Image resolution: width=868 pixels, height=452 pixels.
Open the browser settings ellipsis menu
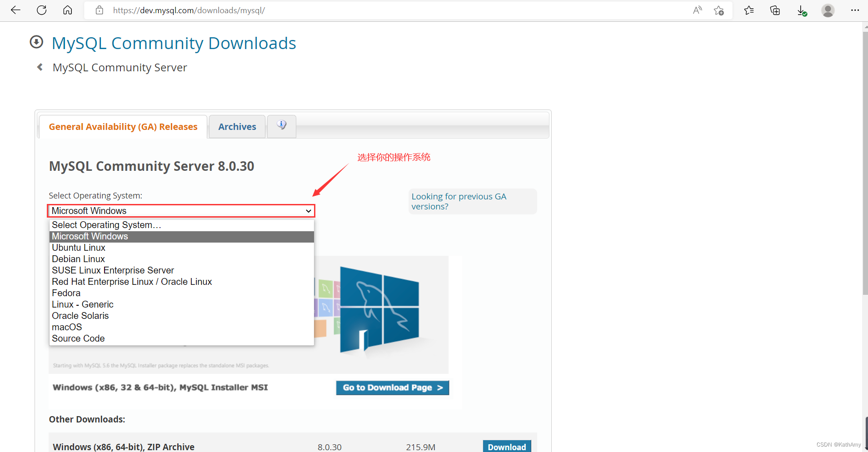[855, 10]
